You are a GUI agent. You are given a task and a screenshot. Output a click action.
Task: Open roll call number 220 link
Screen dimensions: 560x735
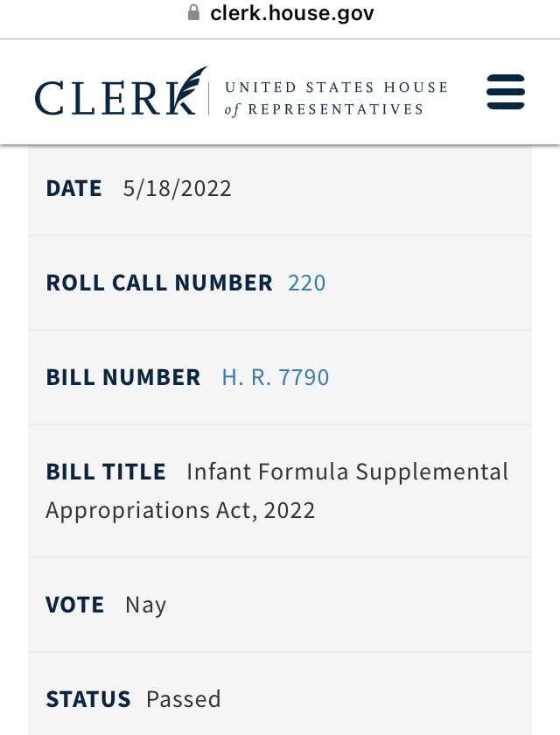click(x=306, y=283)
